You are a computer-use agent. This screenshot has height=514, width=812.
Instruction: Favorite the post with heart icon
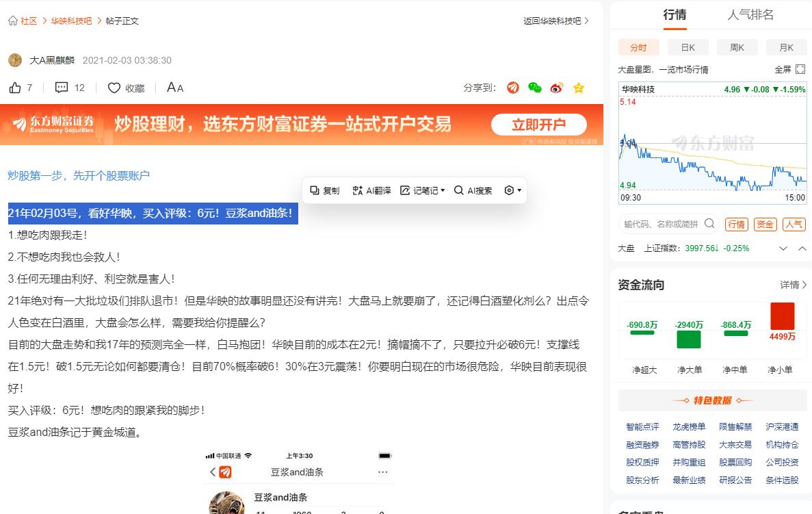(114, 88)
